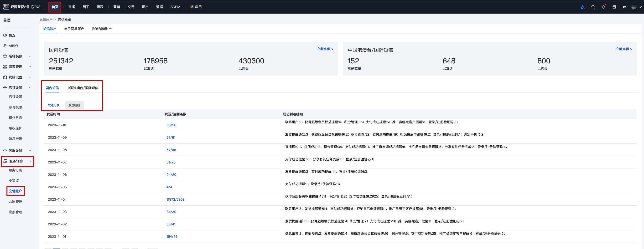Click the shop logo thumbnail at top left
644x249 pixels.
click(6, 7)
